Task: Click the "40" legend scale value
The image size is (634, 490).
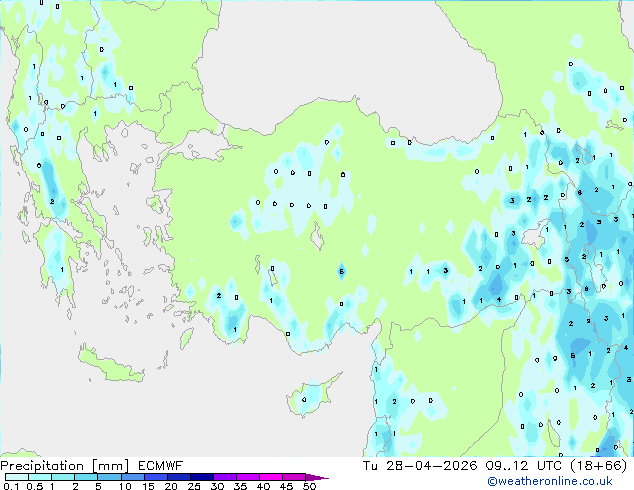Action: pos(263,486)
